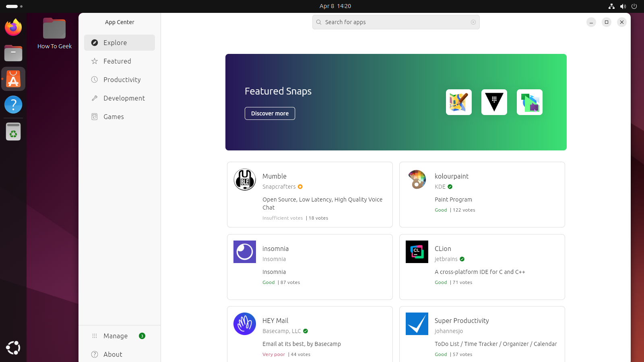Open the CLion app title
Viewport: 644px width, 362px height.
pyautogui.click(x=443, y=249)
